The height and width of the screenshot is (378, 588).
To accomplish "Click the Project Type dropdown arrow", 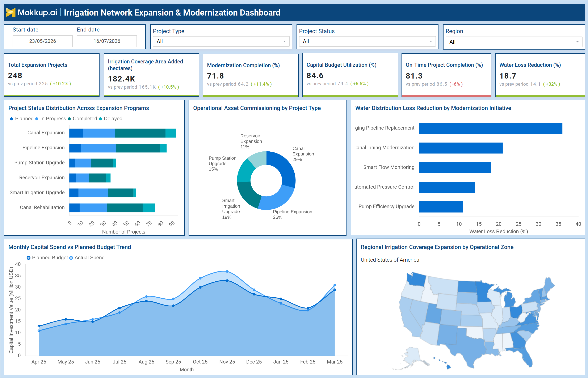I will click(x=285, y=42).
